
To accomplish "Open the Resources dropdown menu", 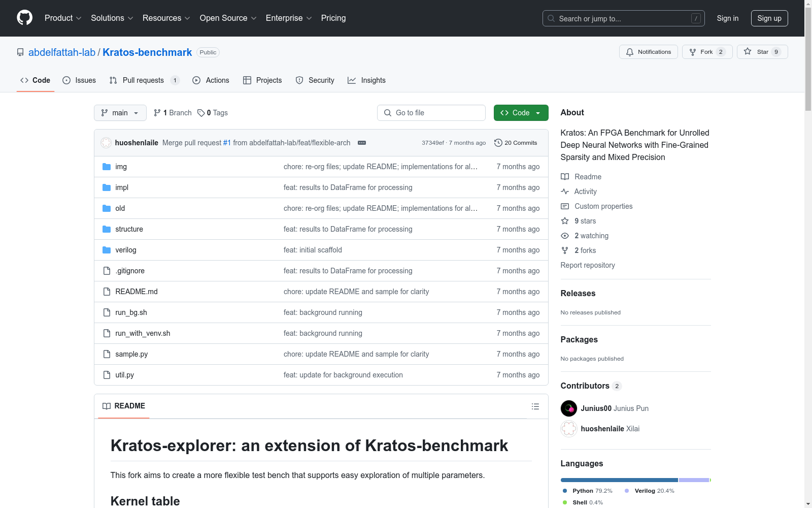I will [166, 18].
